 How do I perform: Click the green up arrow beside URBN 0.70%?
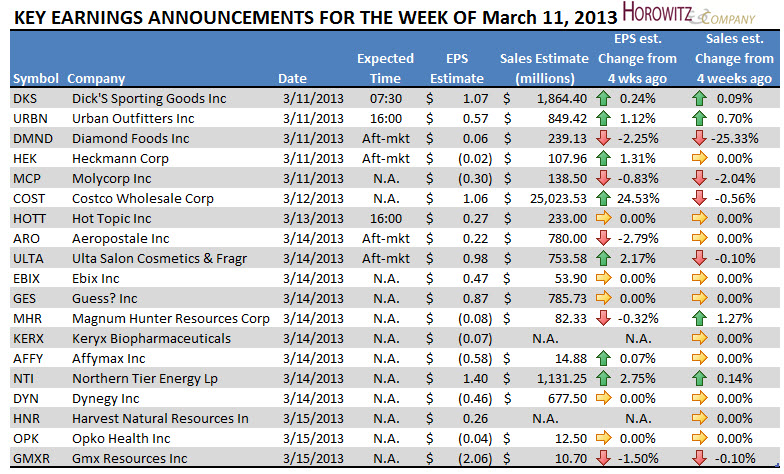700,118
